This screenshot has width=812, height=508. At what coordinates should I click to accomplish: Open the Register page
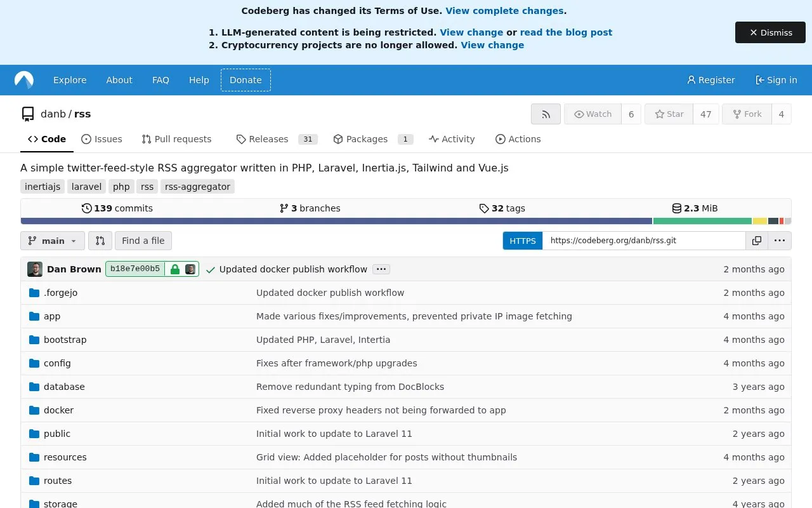710,80
